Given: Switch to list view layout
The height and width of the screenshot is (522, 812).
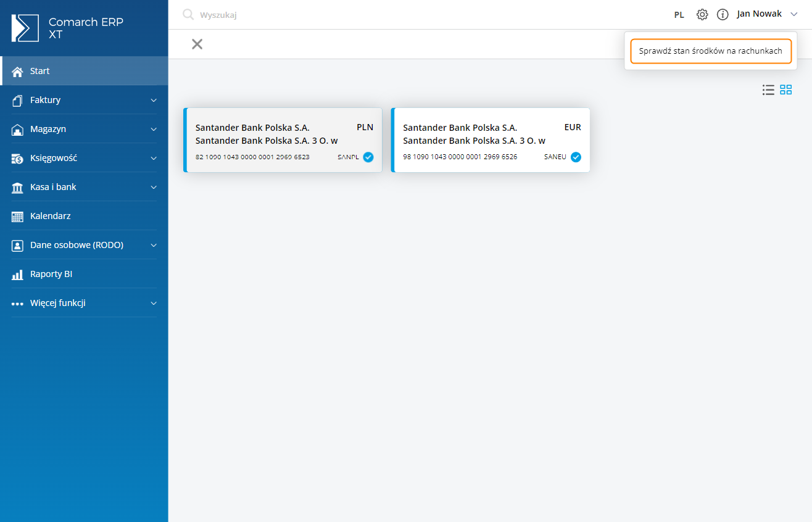Looking at the screenshot, I should click(768, 90).
